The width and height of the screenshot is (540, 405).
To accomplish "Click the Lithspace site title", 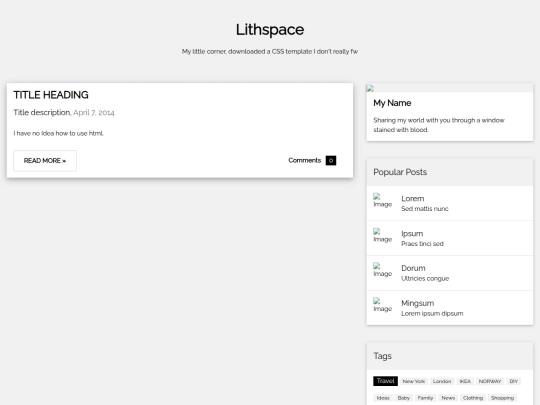I will pos(270,30).
